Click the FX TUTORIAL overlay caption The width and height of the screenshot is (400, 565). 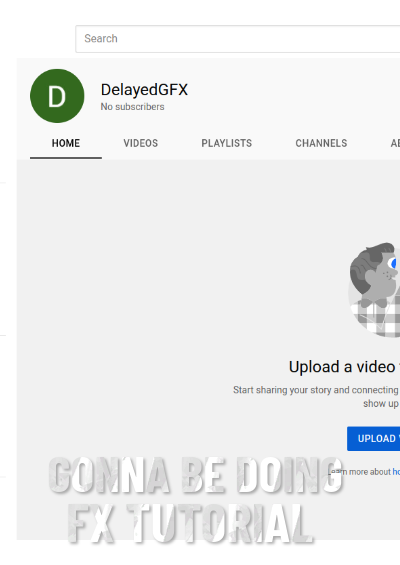click(190, 523)
